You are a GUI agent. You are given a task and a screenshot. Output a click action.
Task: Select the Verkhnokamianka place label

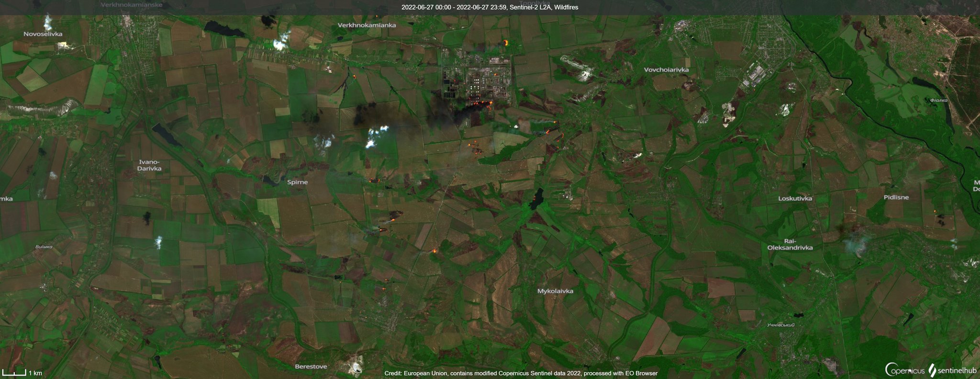pyautogui.click(x=367, y=25)
